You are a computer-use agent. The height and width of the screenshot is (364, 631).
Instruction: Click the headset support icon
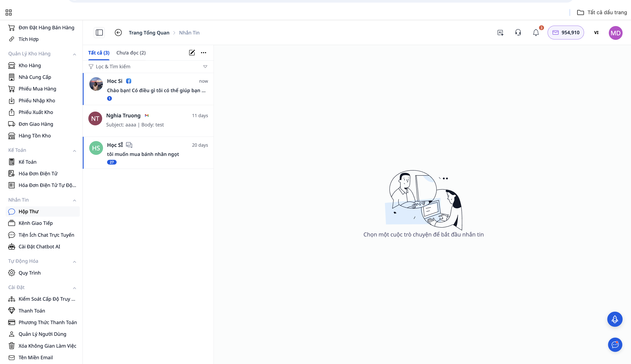(518, 33)
